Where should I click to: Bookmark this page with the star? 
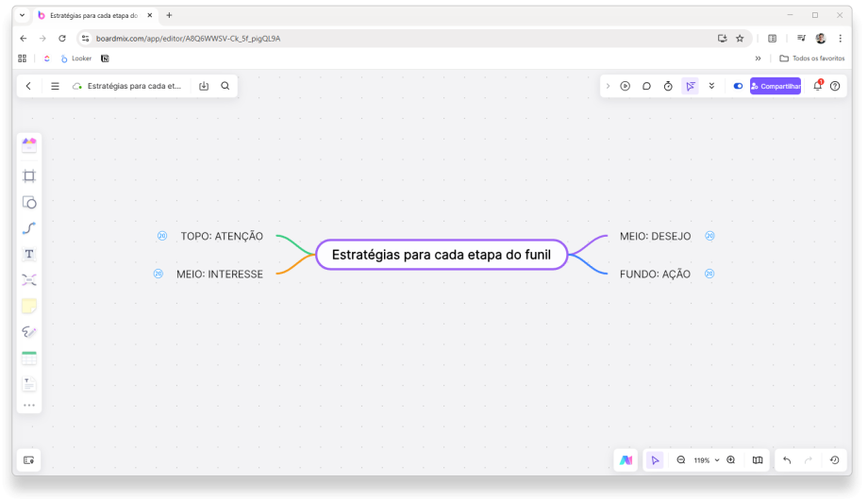[740, 38]
